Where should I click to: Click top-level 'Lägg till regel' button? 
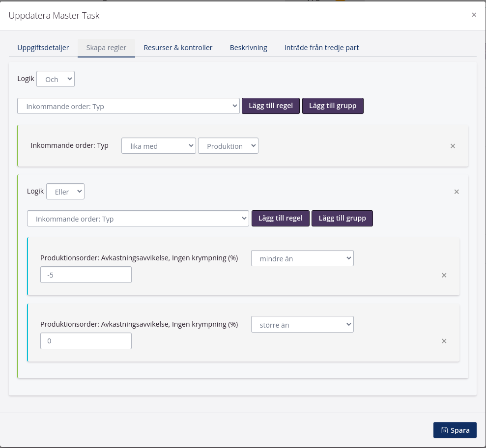point(270,106)
